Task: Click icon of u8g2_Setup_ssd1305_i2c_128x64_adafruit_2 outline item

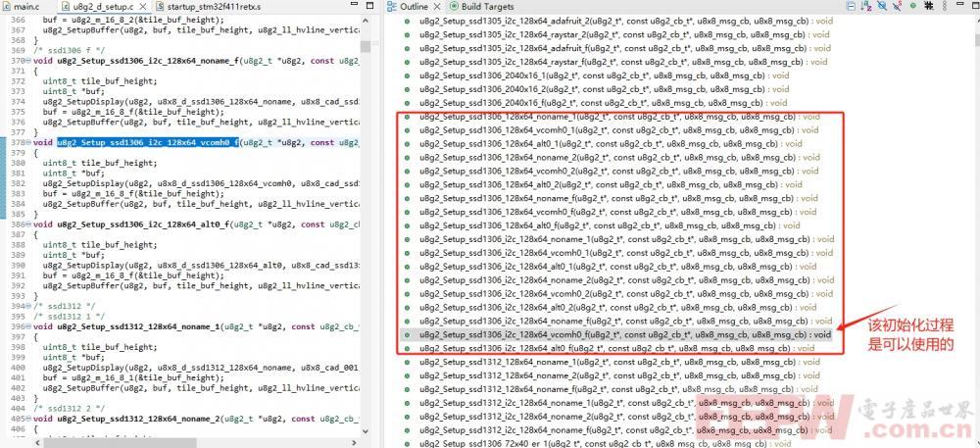Action: (407, 21)
